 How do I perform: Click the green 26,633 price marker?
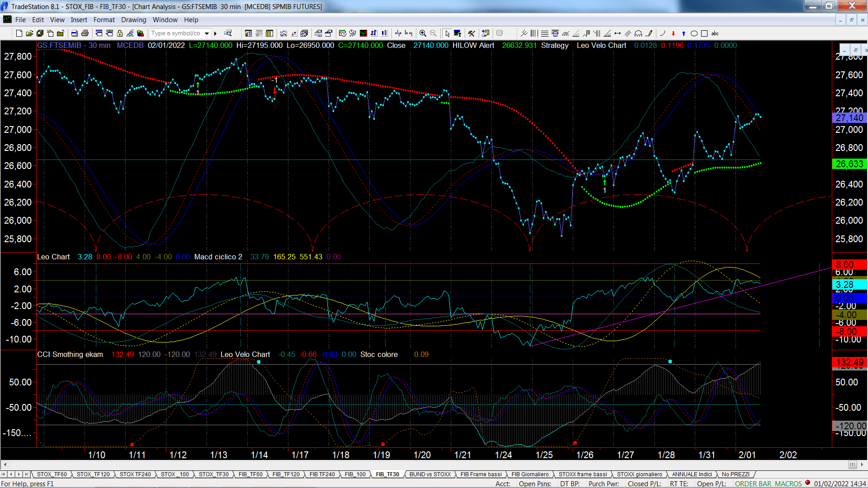coord(849,164)
